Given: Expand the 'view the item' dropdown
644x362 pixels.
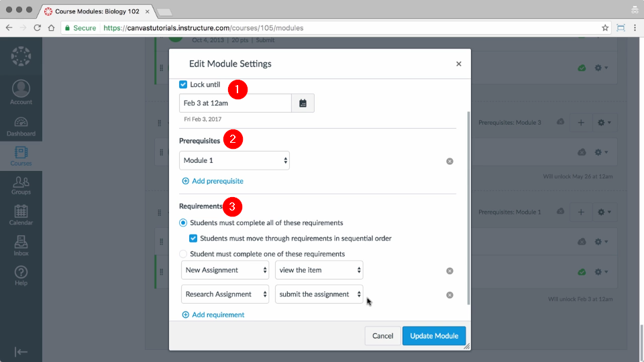Looking at the screenshot, I should [319, 270].
